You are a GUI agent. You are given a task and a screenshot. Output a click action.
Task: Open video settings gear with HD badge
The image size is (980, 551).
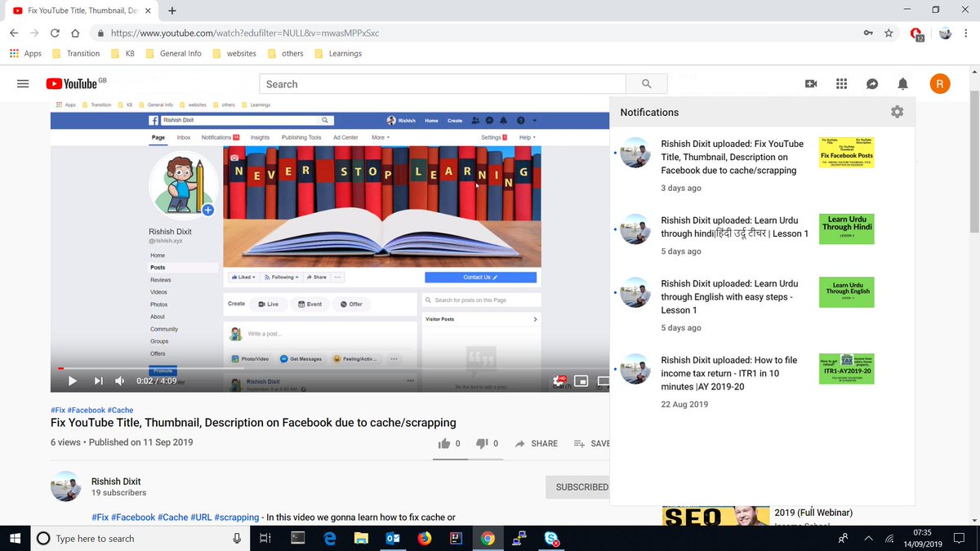point(560,380)
